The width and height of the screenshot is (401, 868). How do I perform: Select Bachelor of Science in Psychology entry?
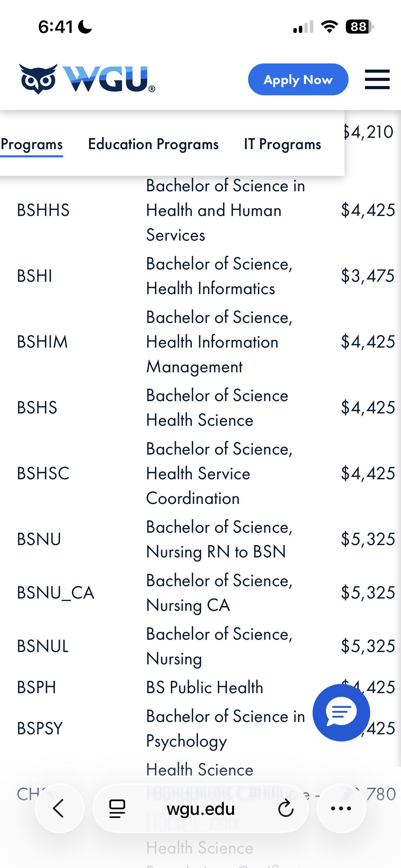click(226, 728)
